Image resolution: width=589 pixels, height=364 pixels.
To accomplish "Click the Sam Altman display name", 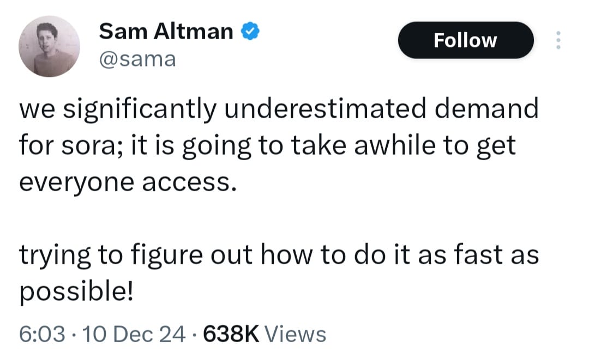I will tap(166, 32).
